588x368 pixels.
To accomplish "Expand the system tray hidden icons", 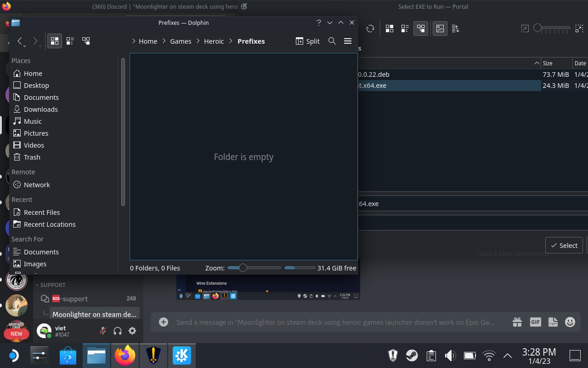I will tap(507, 355).
